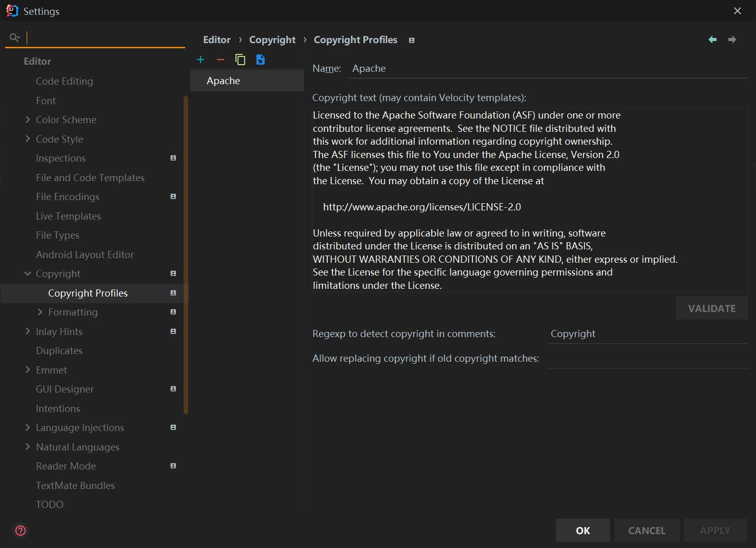Click the project icon next to Inlay Hints
This screenshot has width=756, height=548.
[173, 331]
